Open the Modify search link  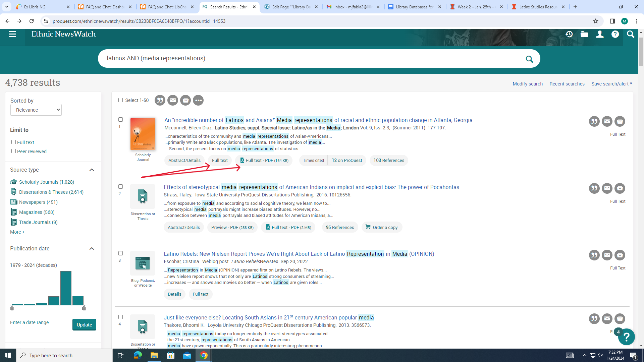pos(527,84)
